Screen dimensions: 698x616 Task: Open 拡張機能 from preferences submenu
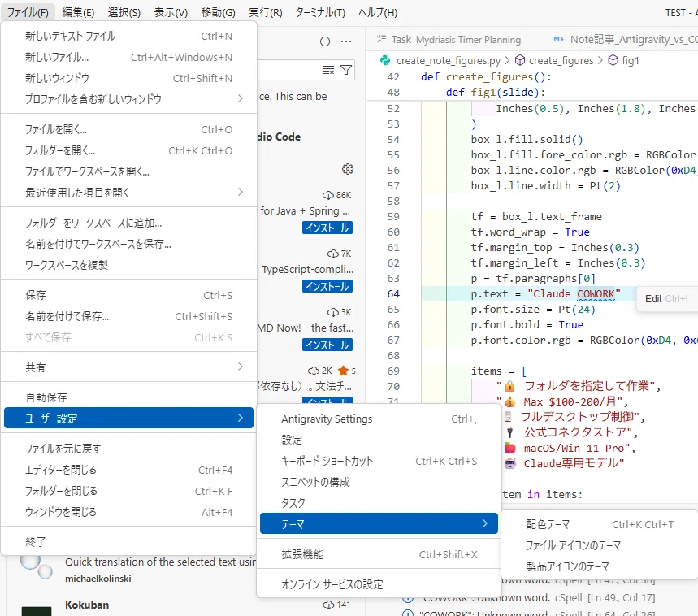pyautogui.click(x=379, y=554)
